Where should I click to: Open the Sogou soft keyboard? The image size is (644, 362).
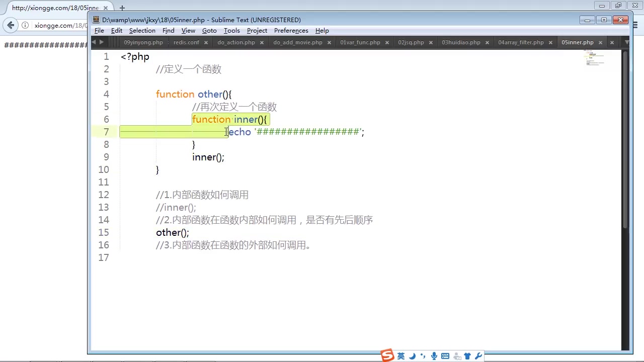coord(445,355)
